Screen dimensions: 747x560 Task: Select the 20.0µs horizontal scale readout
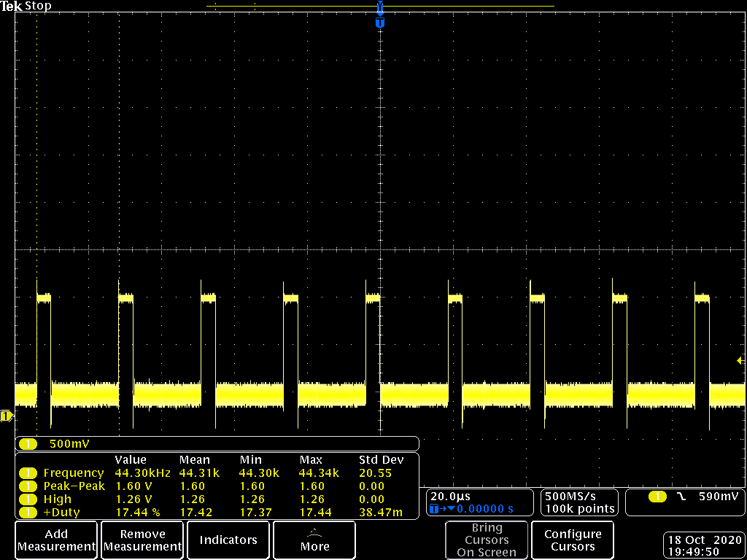449,496
